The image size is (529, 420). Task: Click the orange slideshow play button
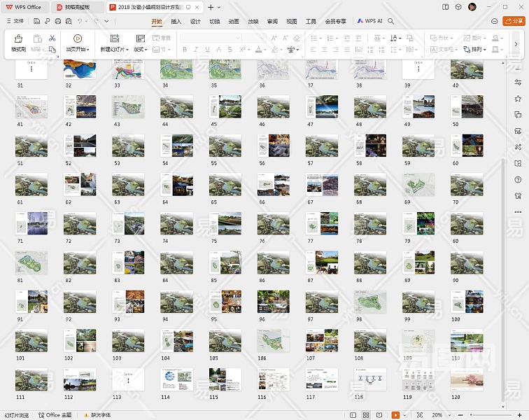point(396,415)
